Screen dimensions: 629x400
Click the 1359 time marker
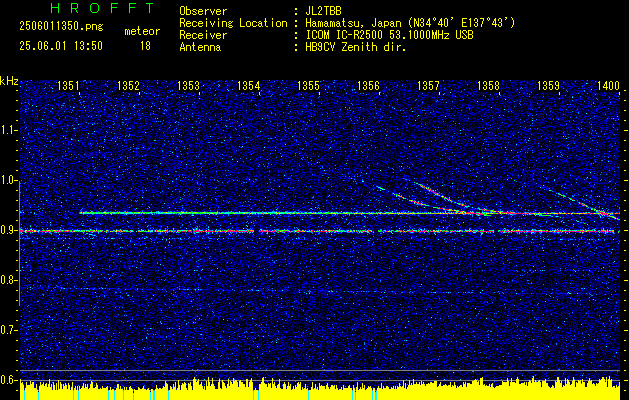(x=548, y=85)
